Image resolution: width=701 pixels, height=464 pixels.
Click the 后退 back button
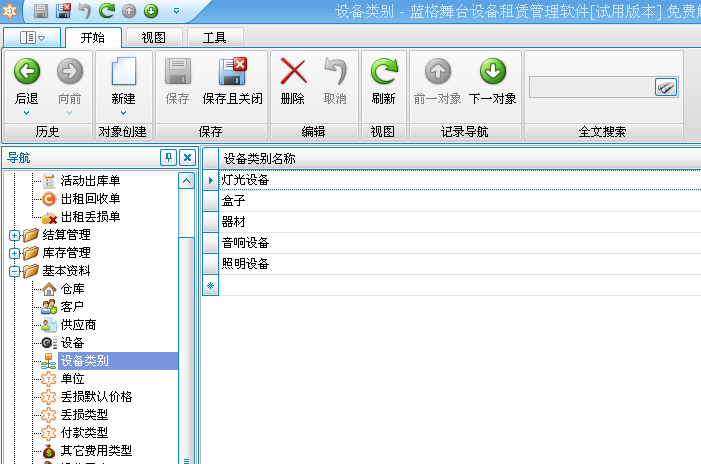[27, 81]
